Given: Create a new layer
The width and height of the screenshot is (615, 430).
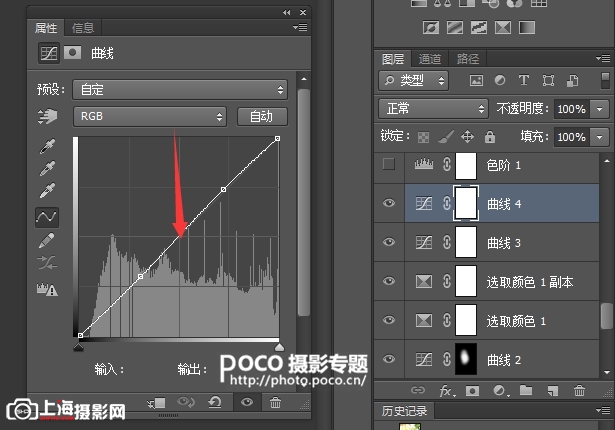Looking at the screenshot, I should click(553, 391).
